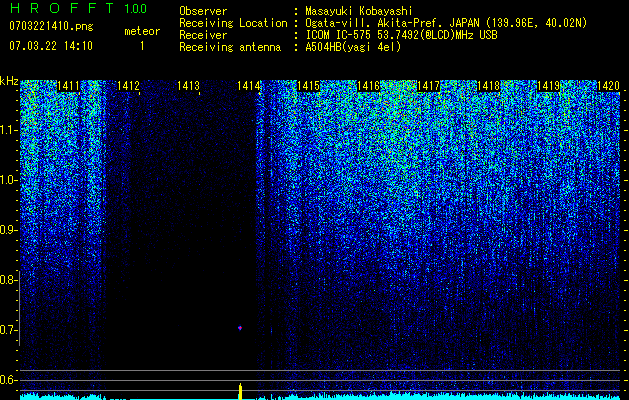Click the 0.7 kHz axis label
The height and width of the screenshot is (400, 629).
point(8,330)
